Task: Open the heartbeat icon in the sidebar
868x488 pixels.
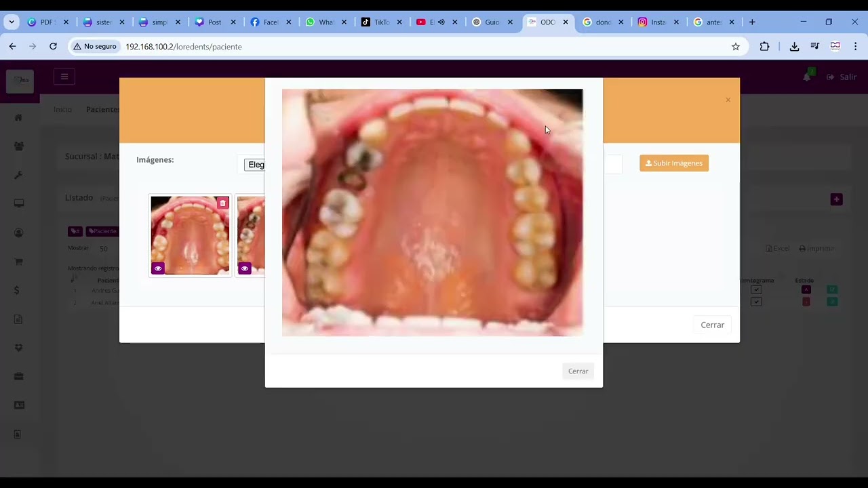Action: pyautogui.click(x=18, y=348)
